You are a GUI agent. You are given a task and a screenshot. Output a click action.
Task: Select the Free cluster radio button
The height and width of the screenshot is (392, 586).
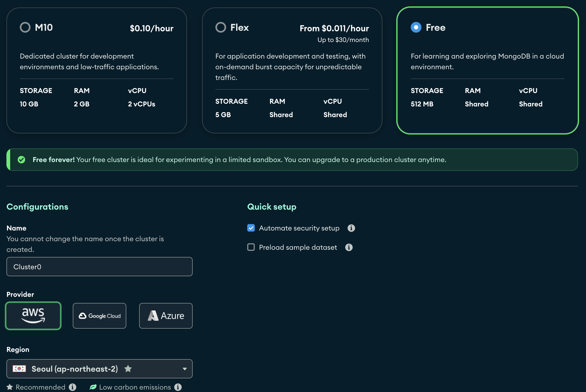[416, 27]
